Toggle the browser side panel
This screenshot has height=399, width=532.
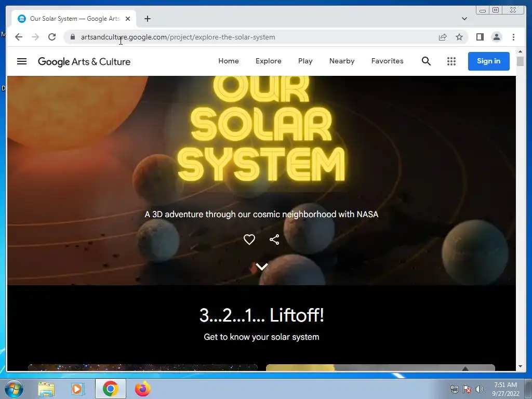[480, 37]
